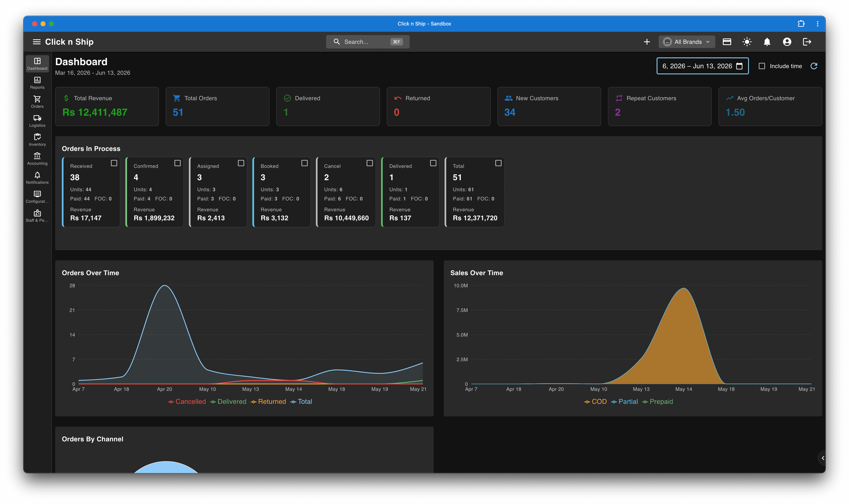Click the logout icon in the top bar
The height and width of the screenshot is (504, 849).
point(807,42)
